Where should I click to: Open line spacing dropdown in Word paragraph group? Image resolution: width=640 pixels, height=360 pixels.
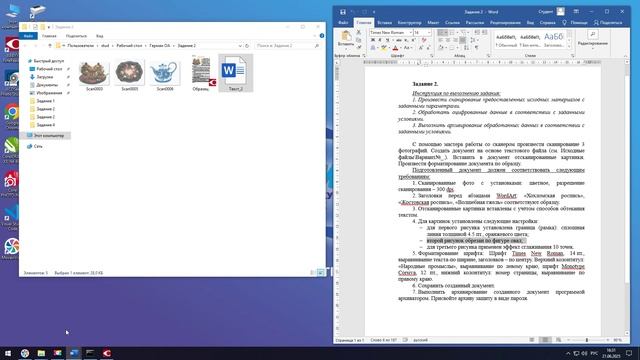pyautogui.click(x=475, y=40)
